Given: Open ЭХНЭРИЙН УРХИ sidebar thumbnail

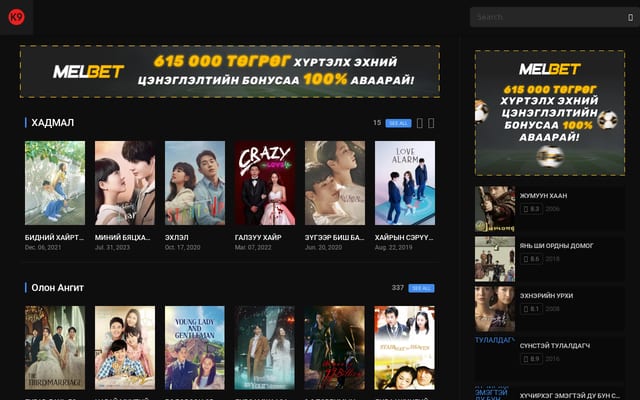Looking at the screenshot, I should point(495,309).
